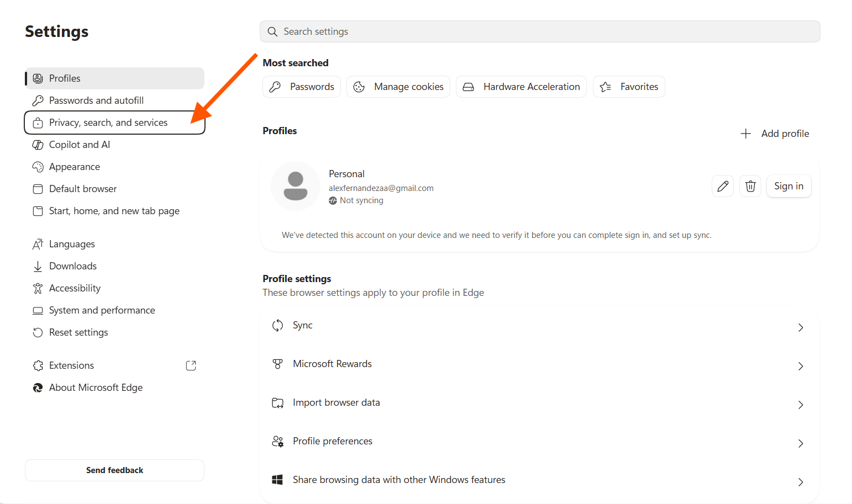The image size is (852, 504).
Task: Open the Import browser data row
Action: (x=539, y=404)
